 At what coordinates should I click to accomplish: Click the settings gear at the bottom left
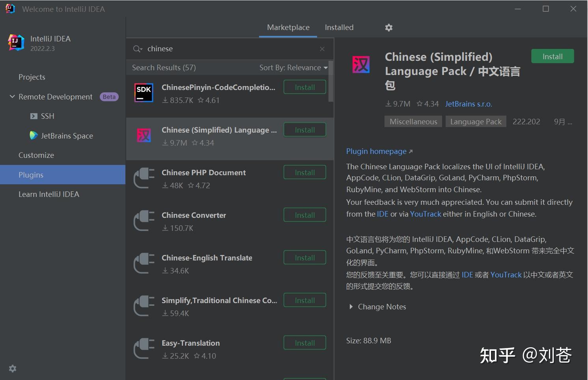[x=12, y=368]
